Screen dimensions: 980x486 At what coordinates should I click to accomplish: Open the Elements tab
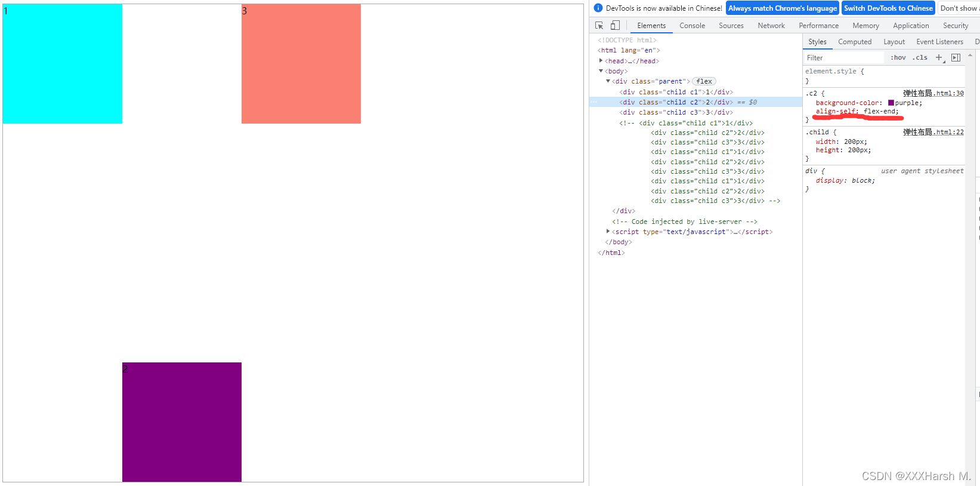click(x=651, y=26)
